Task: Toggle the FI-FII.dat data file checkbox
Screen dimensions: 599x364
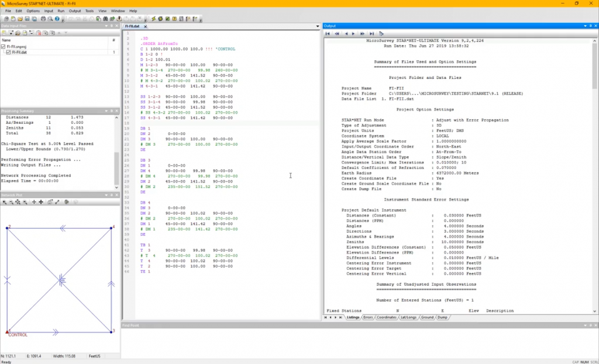Action: [8, 52]
